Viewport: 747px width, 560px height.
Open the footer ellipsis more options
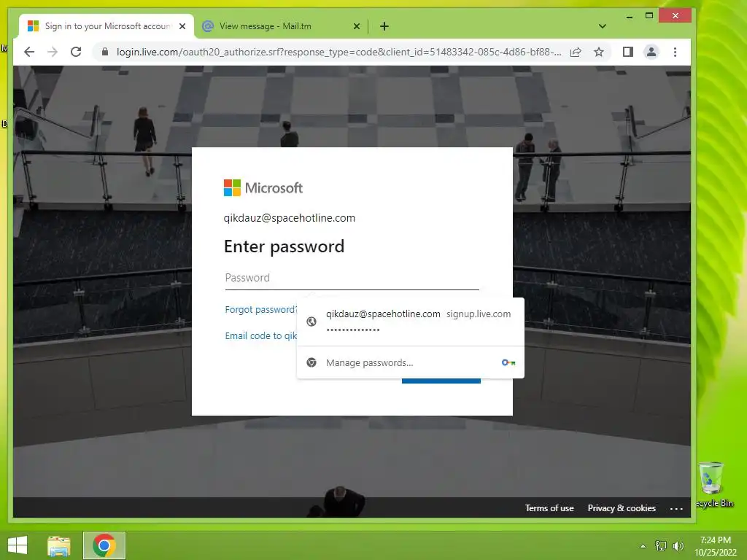tap(676, 508)
